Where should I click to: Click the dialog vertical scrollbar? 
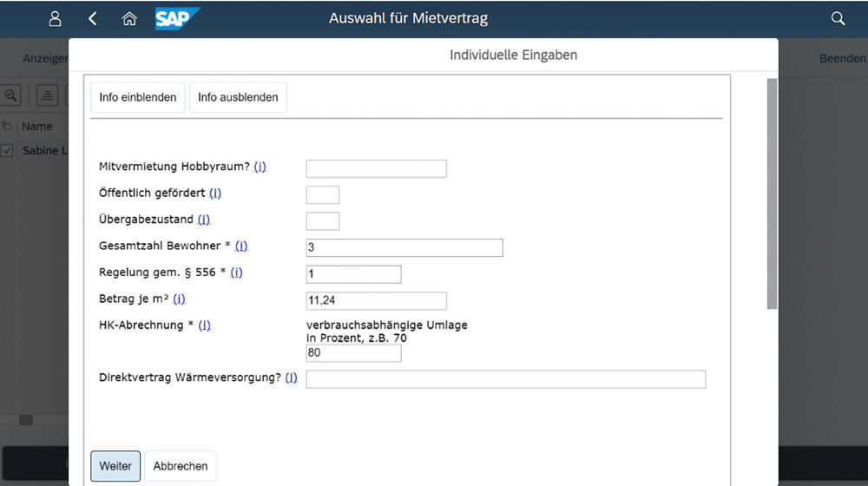772,193
